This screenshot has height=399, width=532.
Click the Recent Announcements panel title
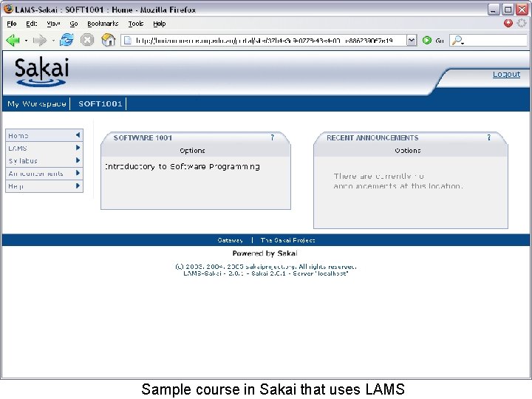click(x=372, y=137)
